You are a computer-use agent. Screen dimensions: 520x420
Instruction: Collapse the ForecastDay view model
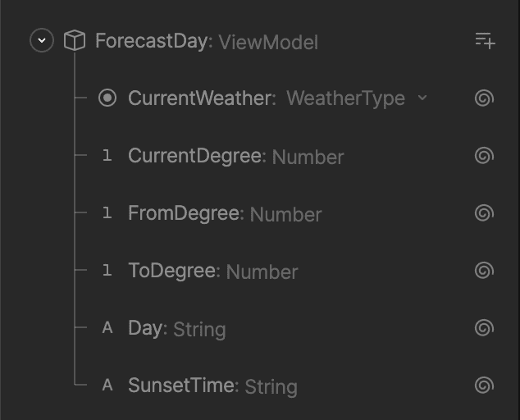click(x=42, y=40)
